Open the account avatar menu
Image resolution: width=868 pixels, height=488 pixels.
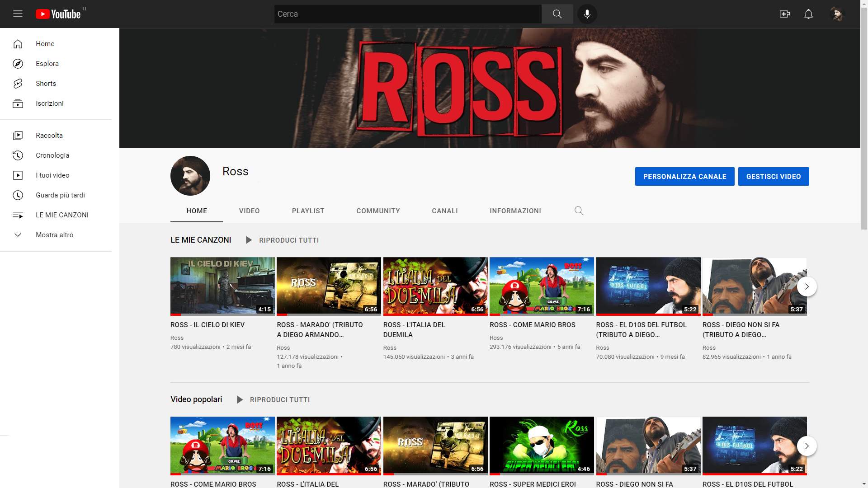tap(837, 14)
